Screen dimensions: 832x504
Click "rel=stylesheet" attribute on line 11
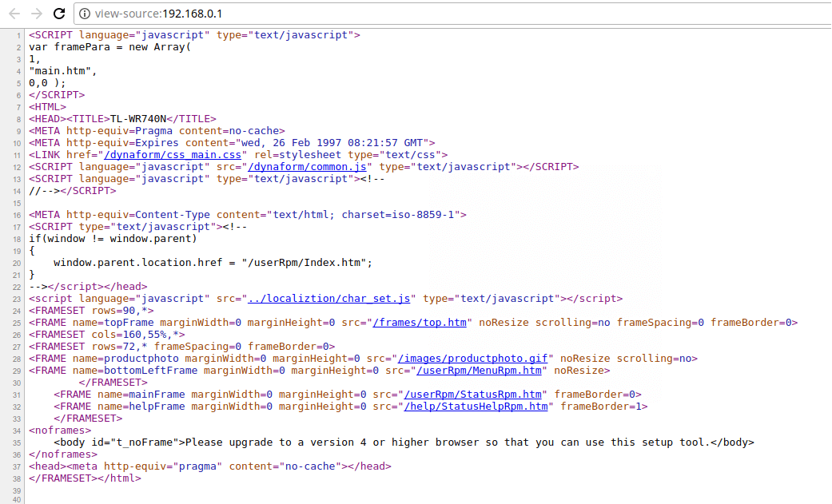pyautogui.click(x=297, y=155)
